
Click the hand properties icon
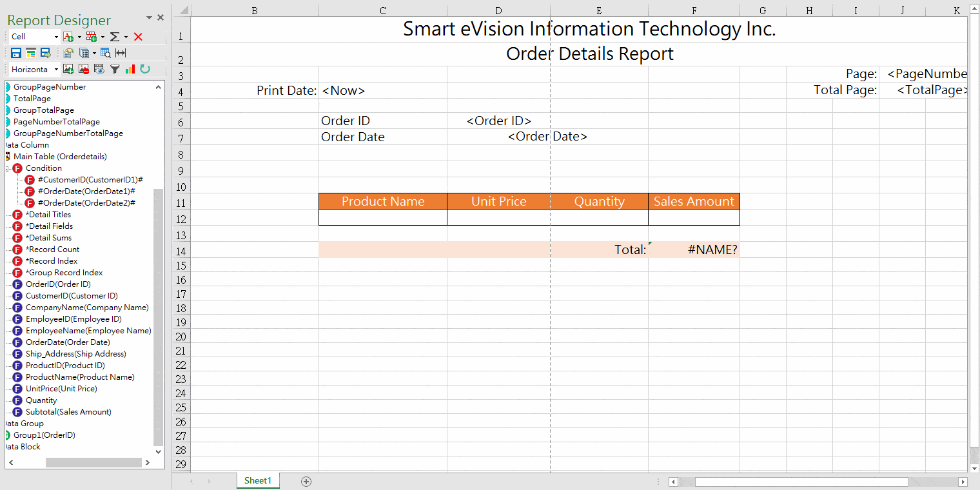pyautogui.click(x=68, y=53)
